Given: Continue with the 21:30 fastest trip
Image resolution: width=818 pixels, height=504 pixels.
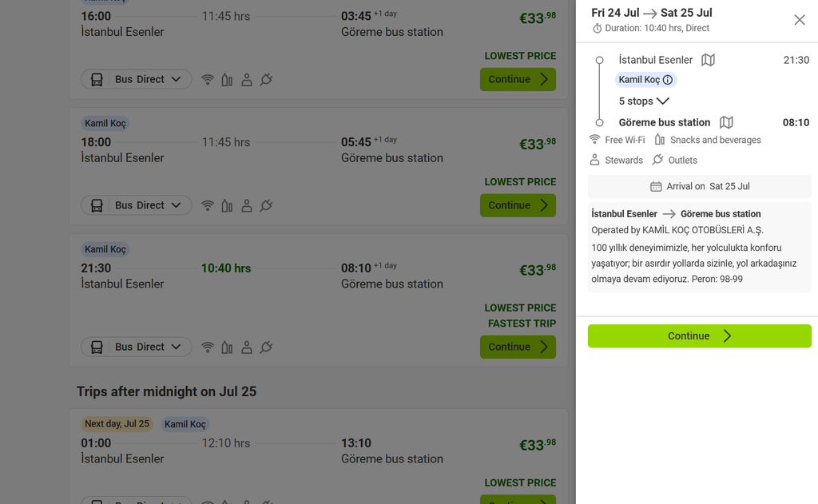Looking at the screenshot, I should coord(518,347).
